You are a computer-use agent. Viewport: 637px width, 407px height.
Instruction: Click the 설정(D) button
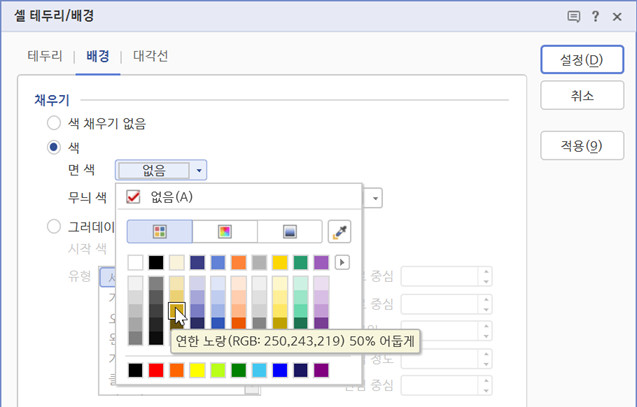(582, 60)
